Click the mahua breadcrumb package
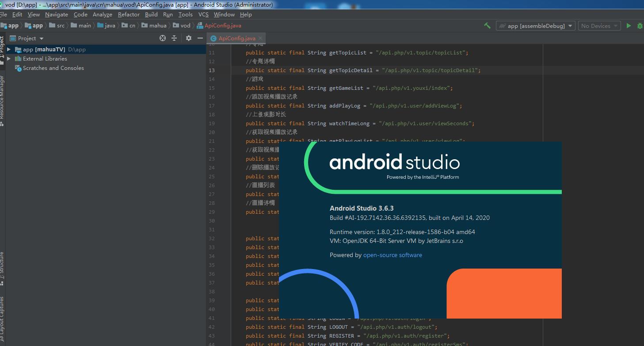 [x=154, y=26]
